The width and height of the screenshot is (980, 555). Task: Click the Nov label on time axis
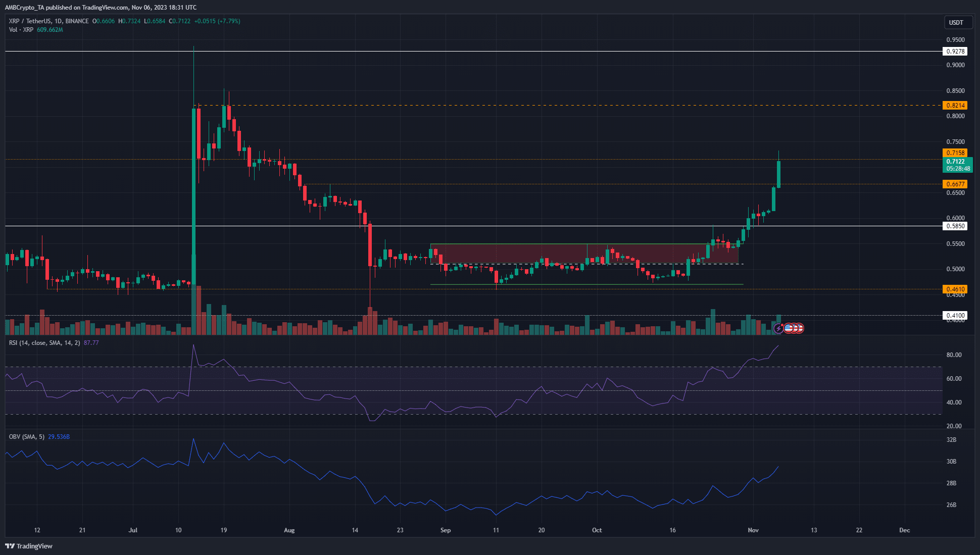pyautogui.click(x=753, y=530)
